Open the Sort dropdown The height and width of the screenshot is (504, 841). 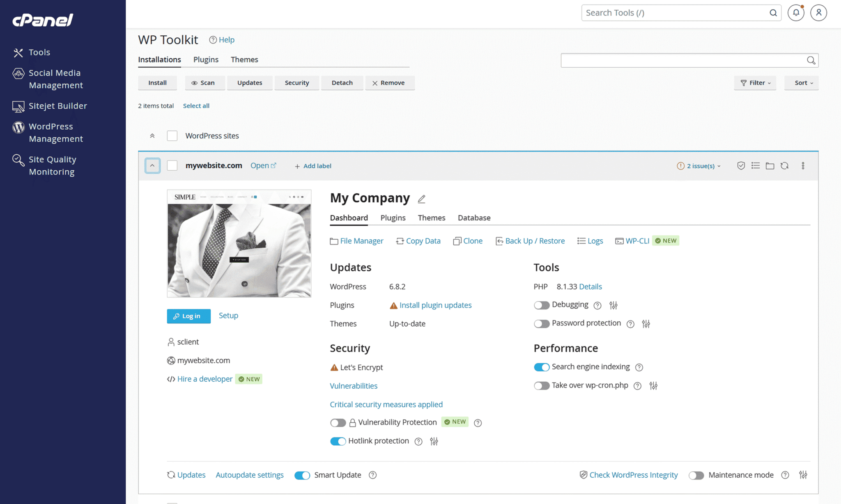(801, 82)
